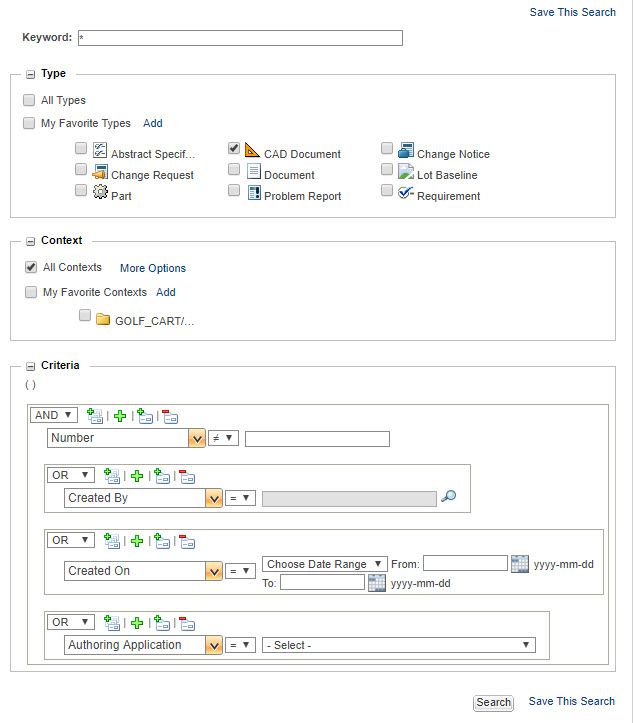Click the Keyword input field
The height and width of the screenshot is (723, 633).
pyautogui.click(x=240, y=38)
